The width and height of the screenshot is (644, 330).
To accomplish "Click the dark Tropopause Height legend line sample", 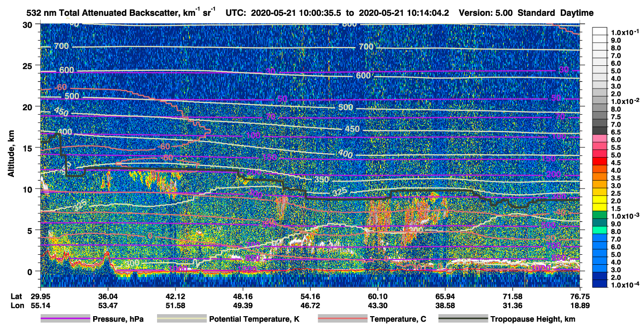I will 463,319.
